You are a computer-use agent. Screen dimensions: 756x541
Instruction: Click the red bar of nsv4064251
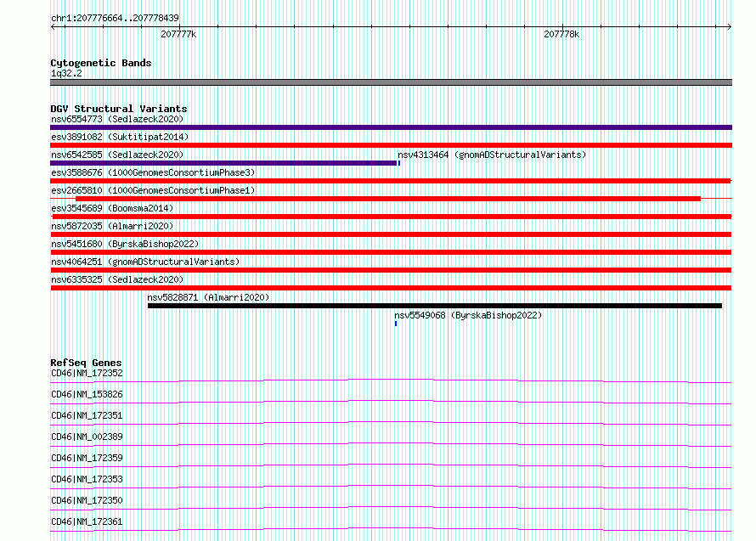tap(391, 270)
